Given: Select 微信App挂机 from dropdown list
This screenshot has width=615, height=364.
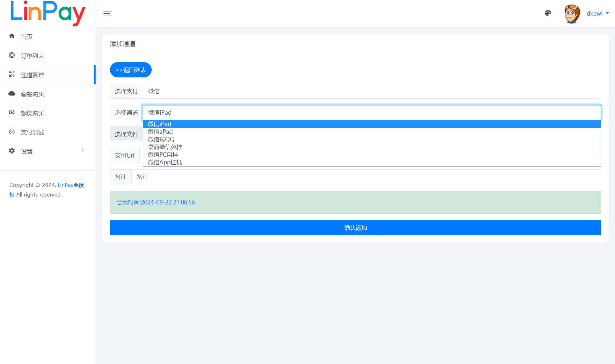Looking at the screenshot, I should [x=165, y=162].
